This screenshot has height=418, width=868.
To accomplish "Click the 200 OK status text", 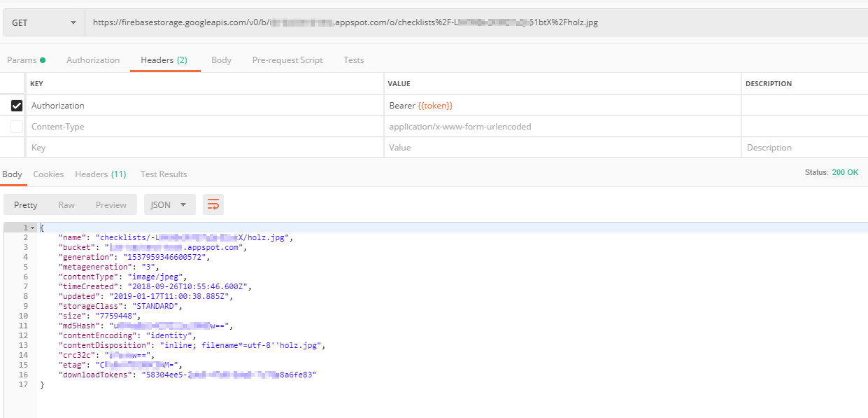I will 845,172.
